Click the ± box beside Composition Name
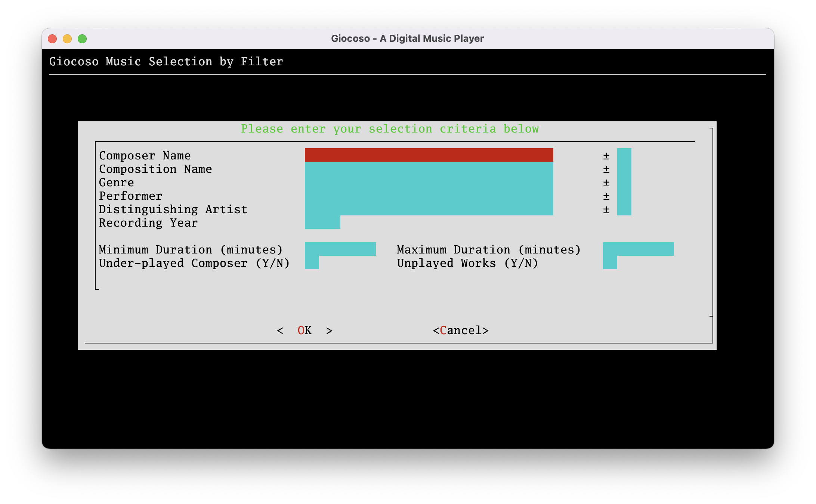 click(x=624, y=168)
